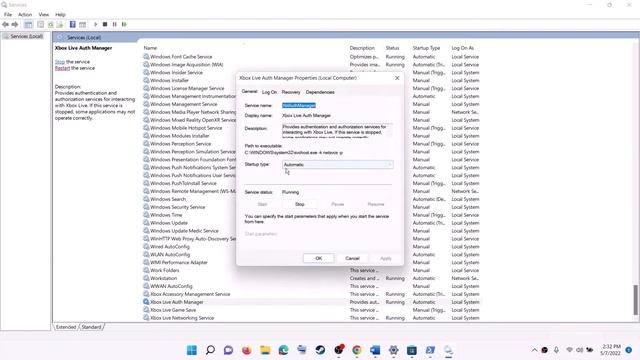640x360 pixels.
Task: Click the Restart Service icon in the toolbar
Action: coord(124,24)
